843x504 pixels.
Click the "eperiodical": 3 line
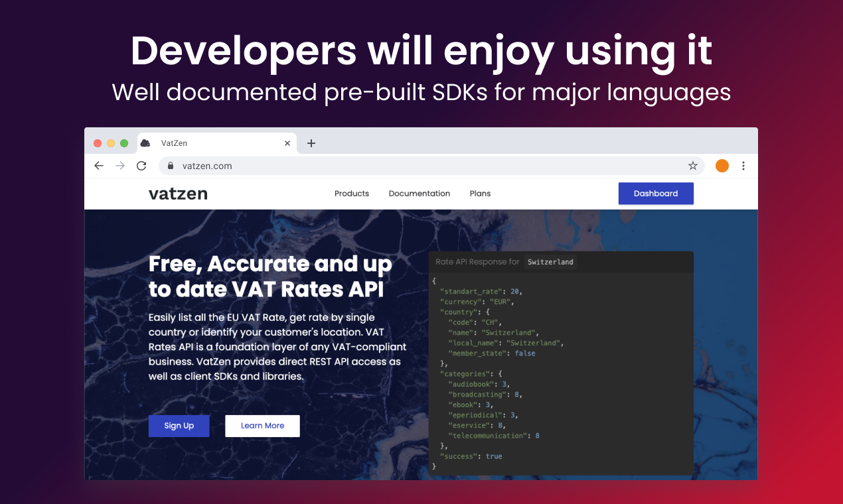[484, 415]
